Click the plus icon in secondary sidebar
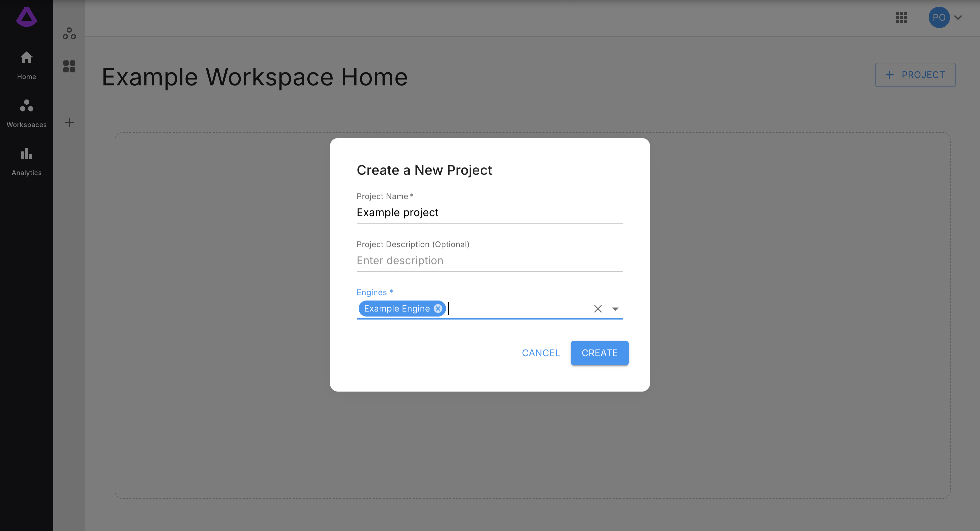Image resolution: width=980 pixels, height=531 pixels. point(69,122)
